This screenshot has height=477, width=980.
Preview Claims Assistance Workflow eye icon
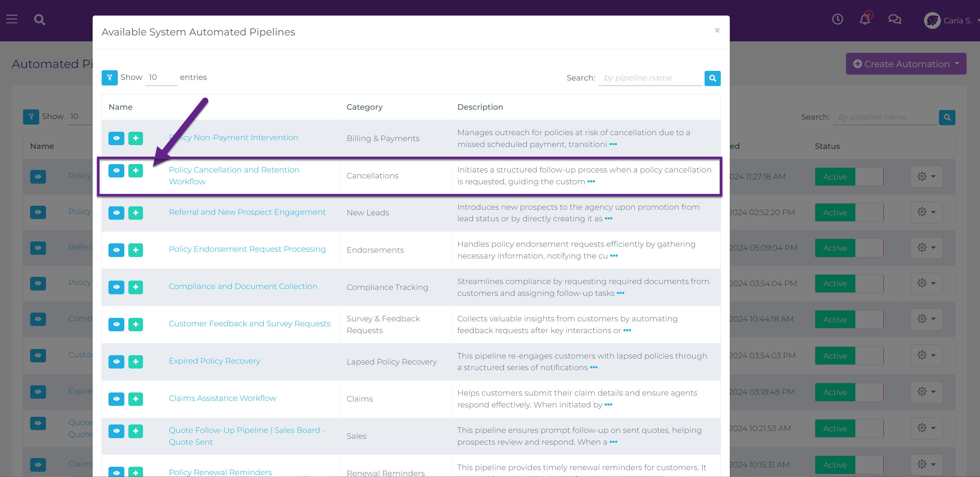[117, 399]
